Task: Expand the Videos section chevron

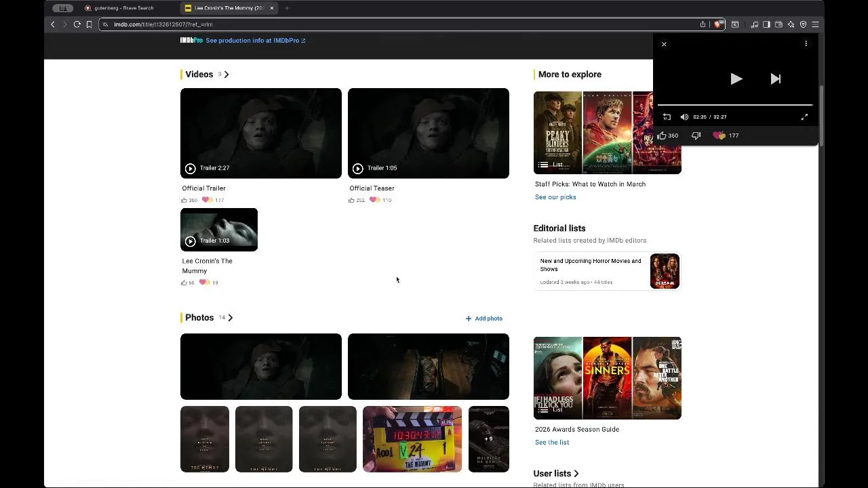Action: coord(226,75)
